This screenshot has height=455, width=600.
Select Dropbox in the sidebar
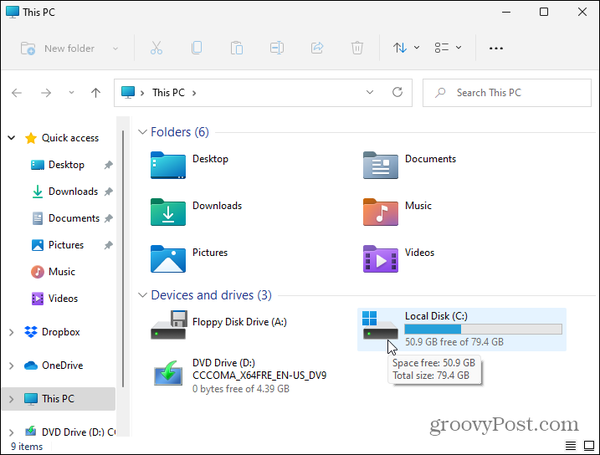pos(61,332)
